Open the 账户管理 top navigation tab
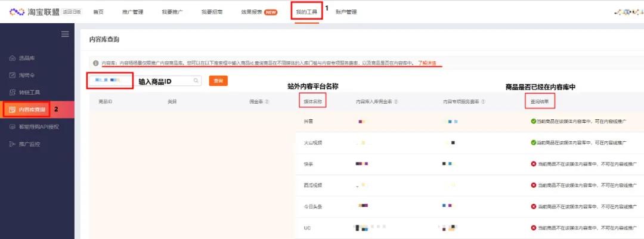The width and height of the screenshot is (644, 239). point(346,12)
